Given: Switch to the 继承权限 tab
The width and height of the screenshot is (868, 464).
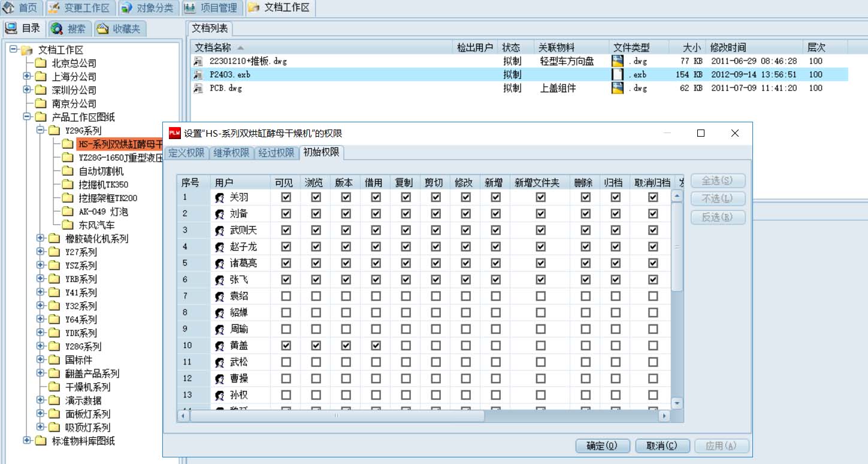Looking at the screenshot, I should pyautogui.click(x=232, y=153).
